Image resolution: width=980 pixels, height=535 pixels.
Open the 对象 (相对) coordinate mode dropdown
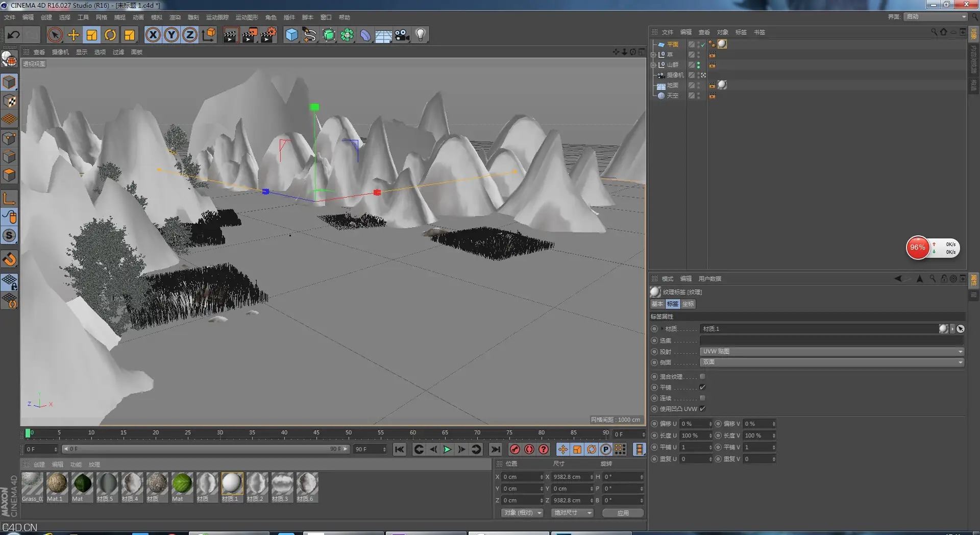pyautogui.click(x=522, y=513)
